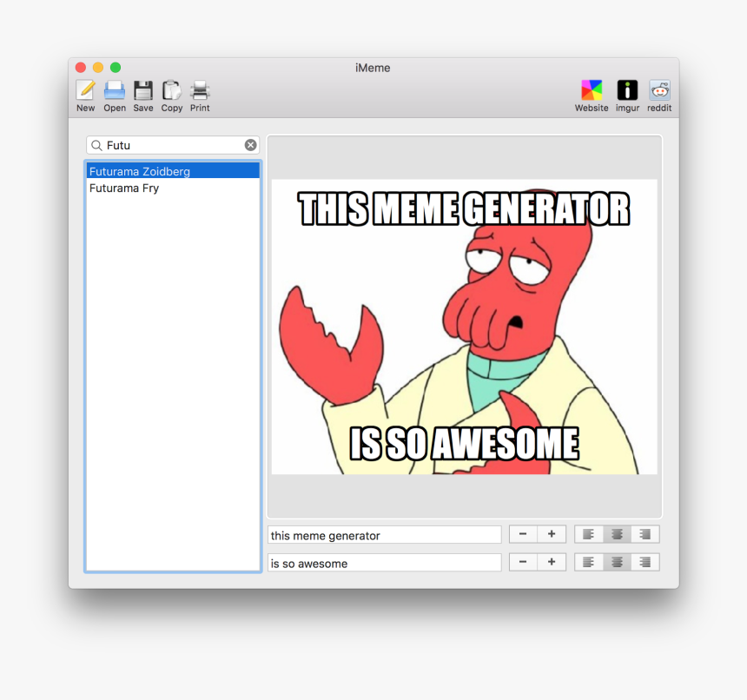Select Futurama Zoidberg template
The width and height of the screenshot is (747, 700).
click(173, 171)
